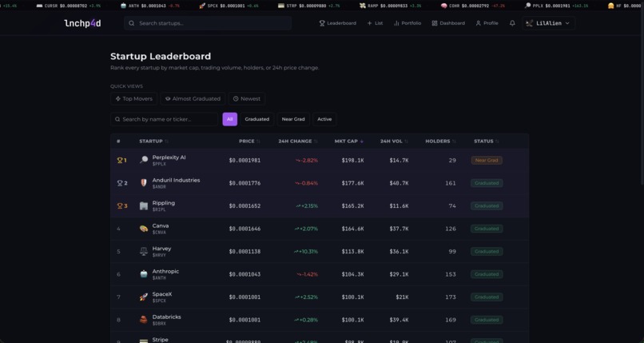Sort by Price column header
The width and height of the screenshot is (644, 343).
[x=250, y=142]
